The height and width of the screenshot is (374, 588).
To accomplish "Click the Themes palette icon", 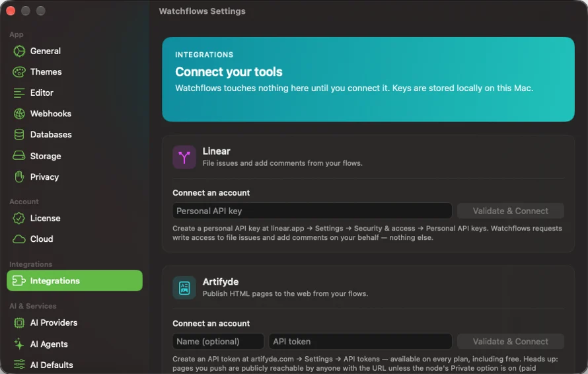I will coord(19,71).
